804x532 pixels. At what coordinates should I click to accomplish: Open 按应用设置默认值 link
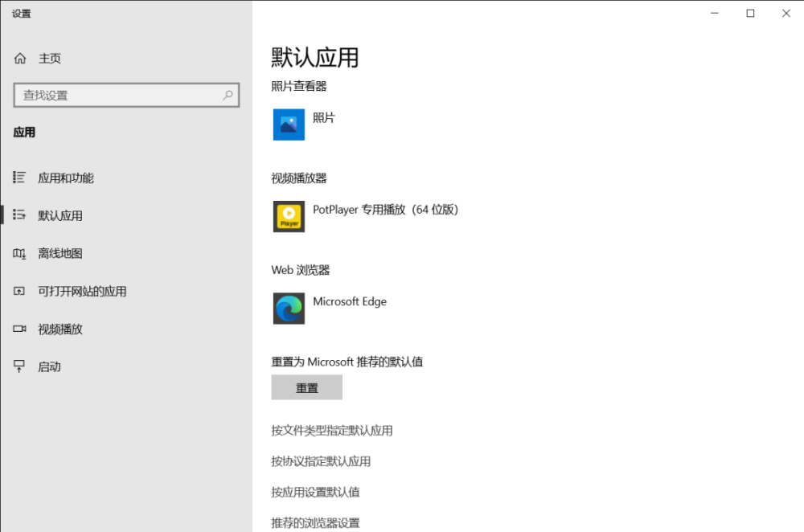(315, 492)
